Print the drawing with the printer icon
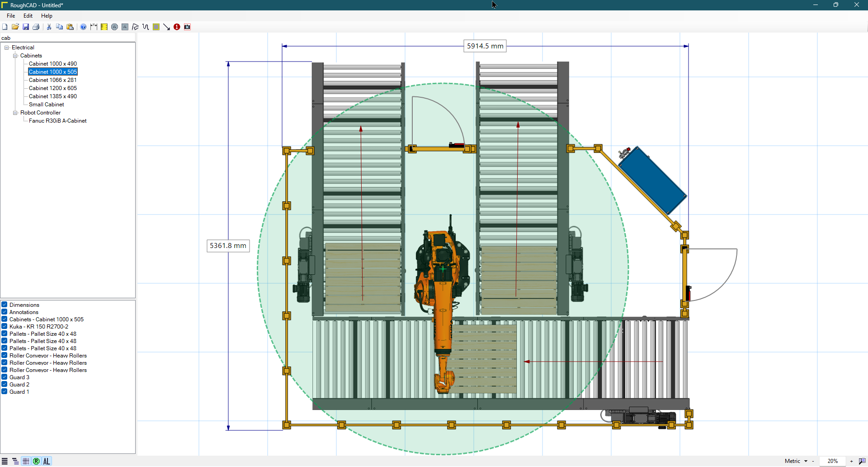 coord(36,27)
